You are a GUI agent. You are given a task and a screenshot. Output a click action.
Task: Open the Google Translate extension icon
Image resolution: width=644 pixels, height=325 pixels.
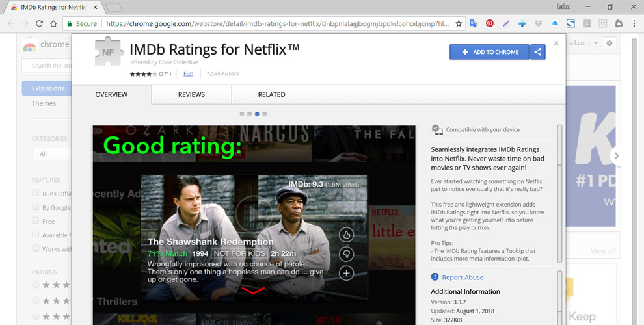(474, 23)
